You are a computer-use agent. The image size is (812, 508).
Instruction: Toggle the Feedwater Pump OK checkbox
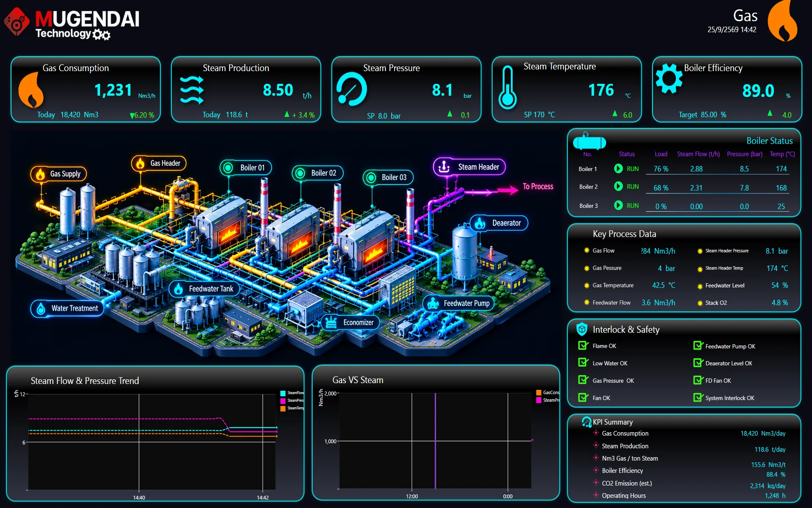[698, 345]
